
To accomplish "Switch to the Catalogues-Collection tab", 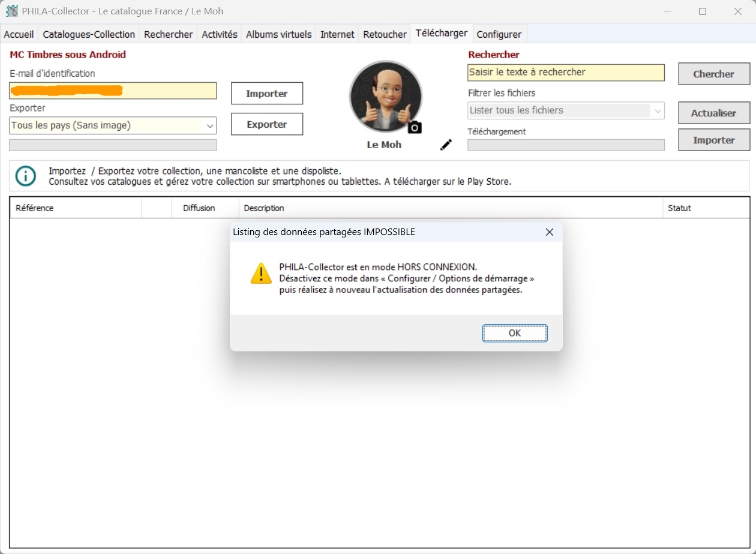I will point(89,34).
